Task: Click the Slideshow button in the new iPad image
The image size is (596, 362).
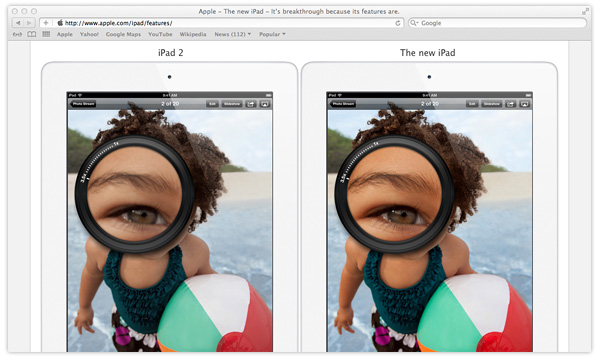Action: (x=491, y=104)
